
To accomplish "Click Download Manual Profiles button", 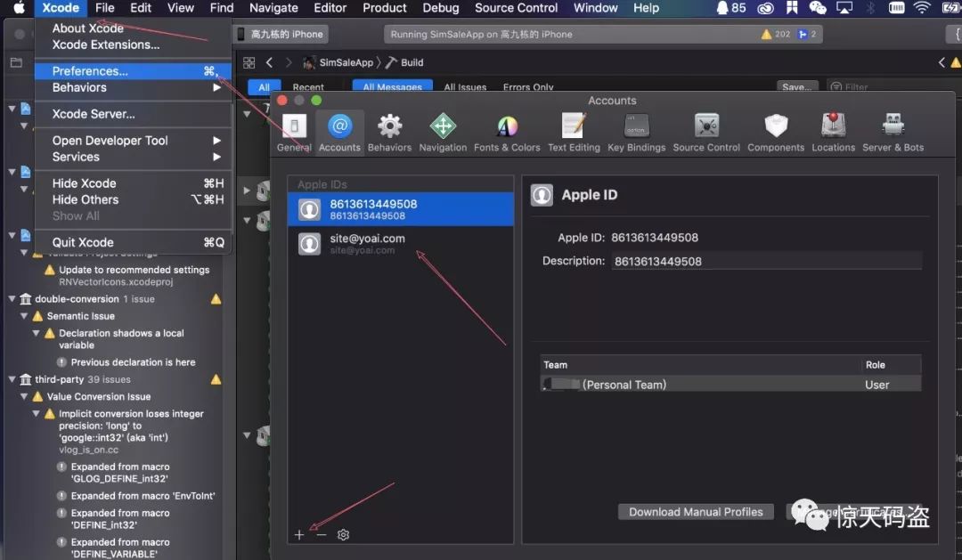I will coord(696,512).
